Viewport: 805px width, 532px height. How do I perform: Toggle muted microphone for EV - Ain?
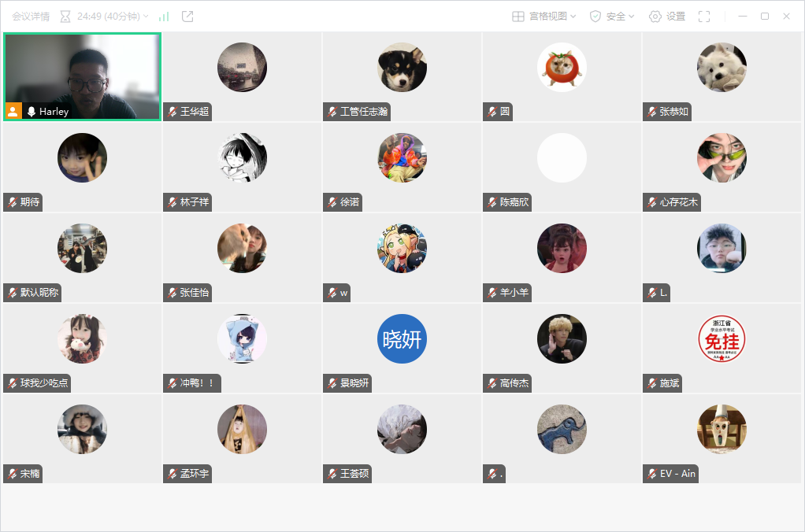652,474
